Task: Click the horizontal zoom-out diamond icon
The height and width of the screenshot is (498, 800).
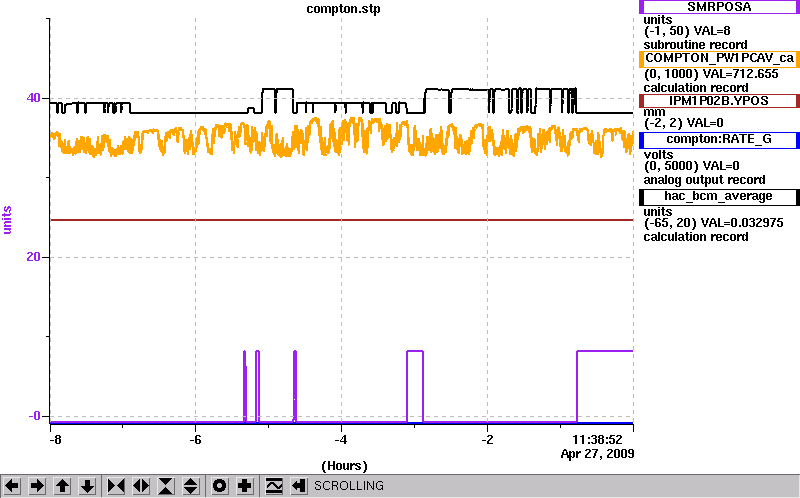Action: tap(141, 486)
